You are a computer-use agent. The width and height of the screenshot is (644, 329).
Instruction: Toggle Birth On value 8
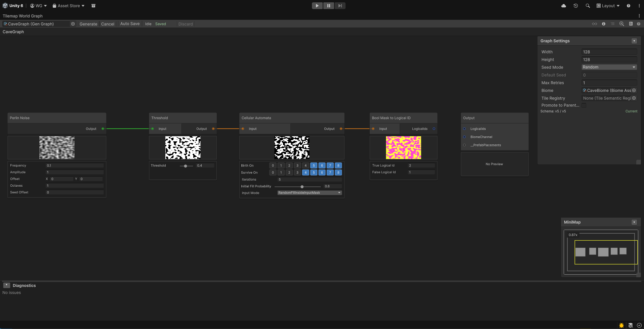338,166
